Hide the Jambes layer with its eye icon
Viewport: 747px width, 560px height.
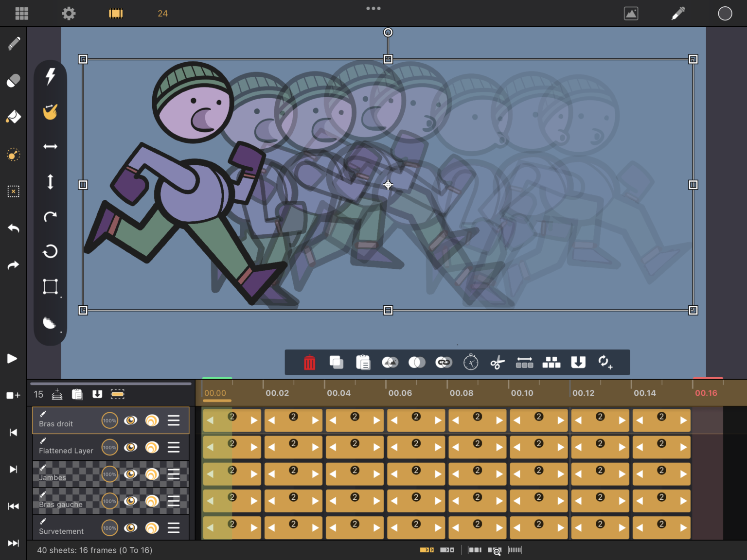tap(130, 474)
